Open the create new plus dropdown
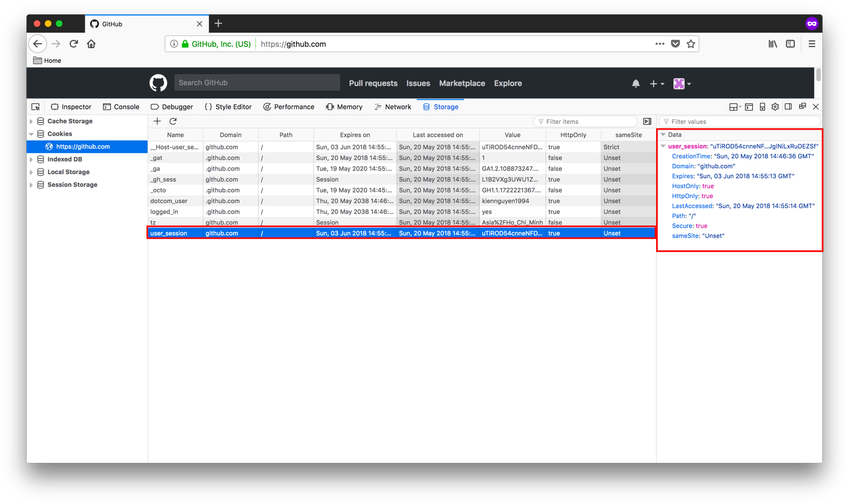The width and height of the screenshot is (849, 504). [657, 83]
